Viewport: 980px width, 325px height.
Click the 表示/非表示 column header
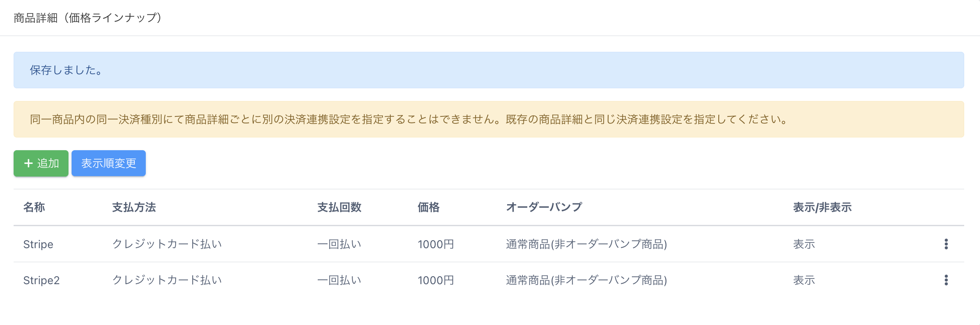(x=822, y=207)
